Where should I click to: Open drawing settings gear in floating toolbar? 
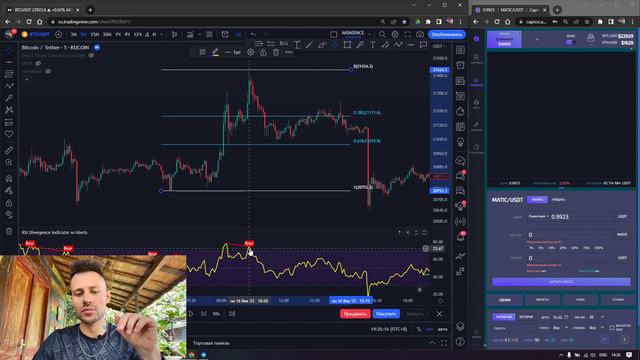point(251,52)
